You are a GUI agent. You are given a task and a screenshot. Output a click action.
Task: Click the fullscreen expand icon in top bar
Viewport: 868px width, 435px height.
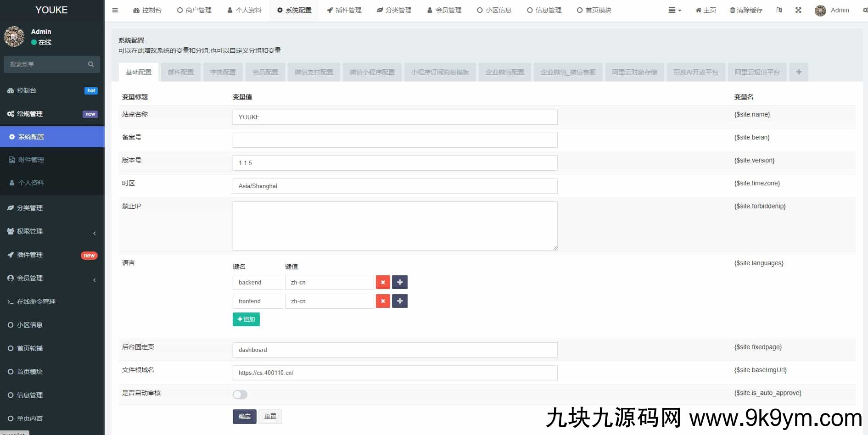tap(798, 10)
